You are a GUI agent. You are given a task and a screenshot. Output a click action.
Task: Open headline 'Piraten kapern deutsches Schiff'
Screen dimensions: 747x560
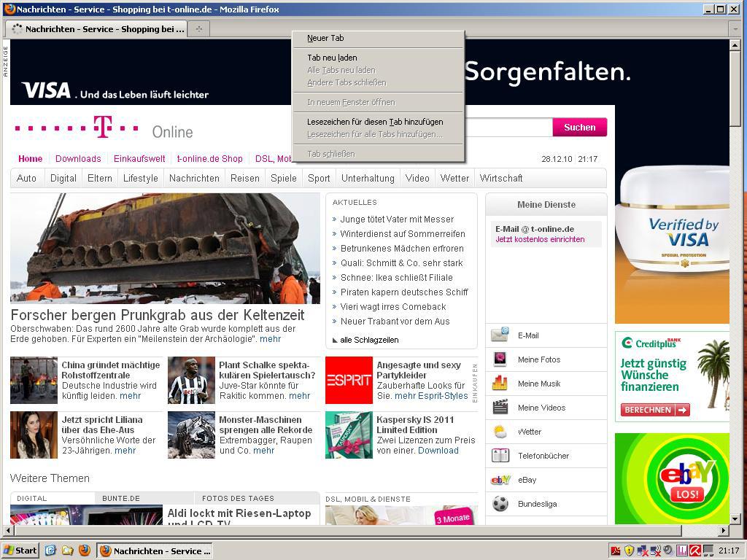point(404,292)
